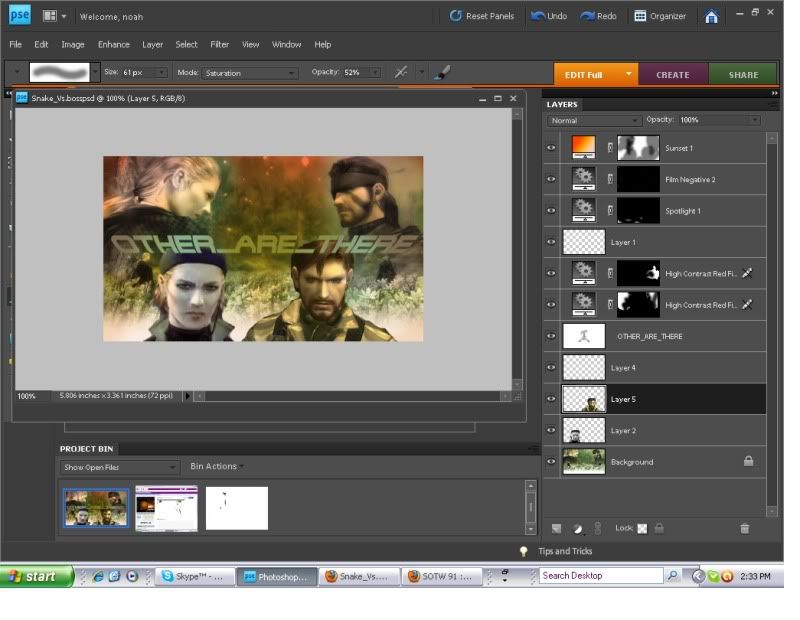Click the Undo button

tap(549, 16)
